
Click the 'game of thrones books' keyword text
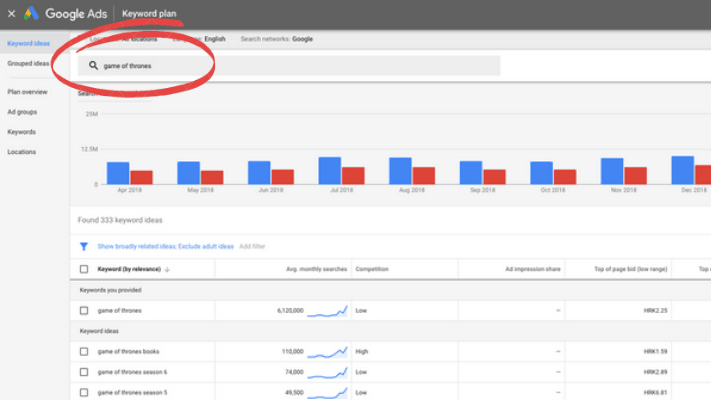pyautogui.click(x=128, y=351)
